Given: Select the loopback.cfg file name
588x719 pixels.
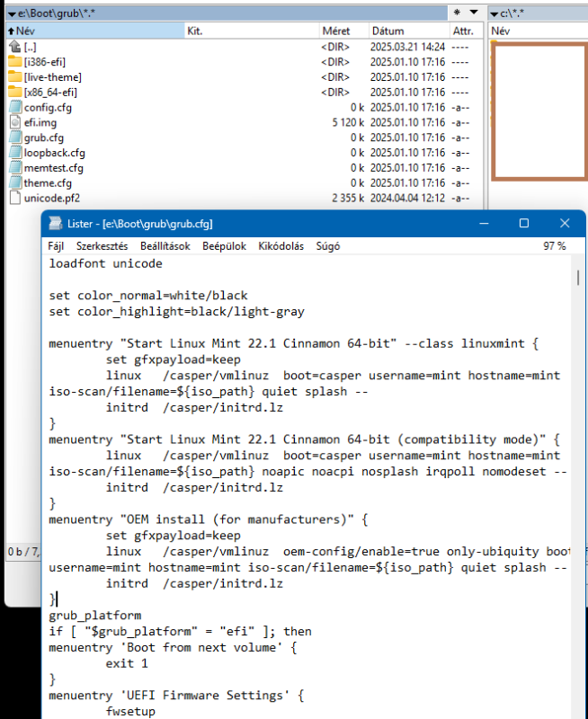Looking at the screenshot, I should pos(54,153).
